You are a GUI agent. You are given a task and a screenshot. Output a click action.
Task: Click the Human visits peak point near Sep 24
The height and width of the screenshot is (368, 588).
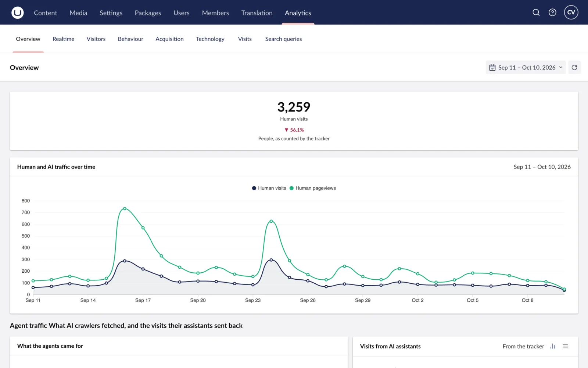[x=271, y=260]
